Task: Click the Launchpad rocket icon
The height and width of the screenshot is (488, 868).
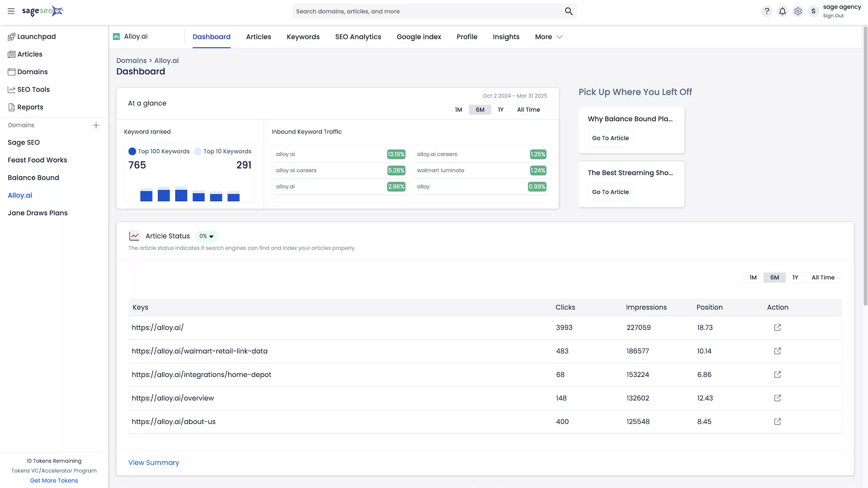Action: click(x=11, y=37)
